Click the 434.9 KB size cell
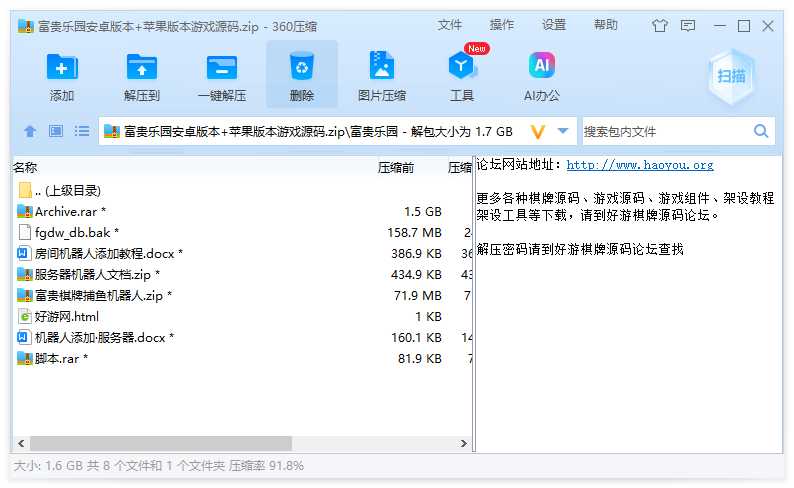Screen dimensions: 794x488 click(416, 274)
